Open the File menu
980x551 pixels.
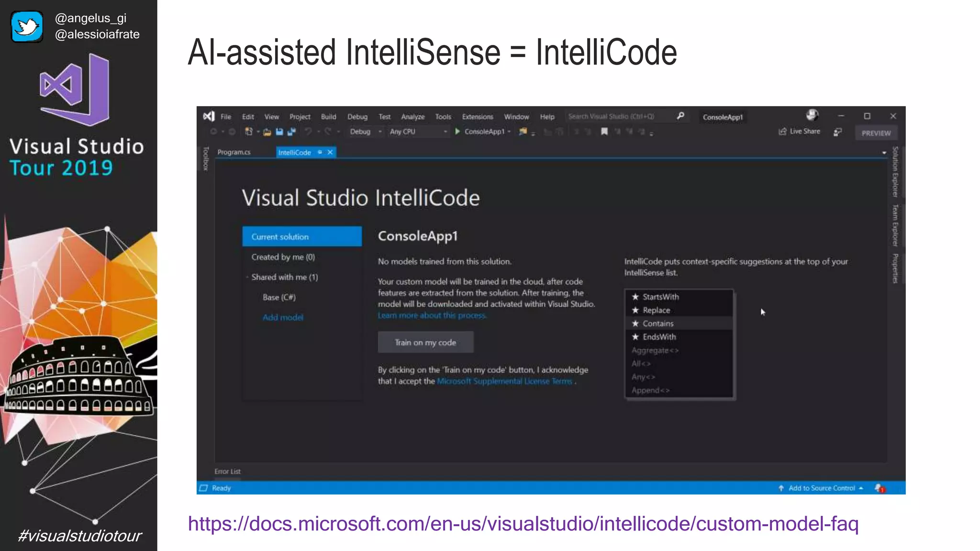click(x=226, y=117)
